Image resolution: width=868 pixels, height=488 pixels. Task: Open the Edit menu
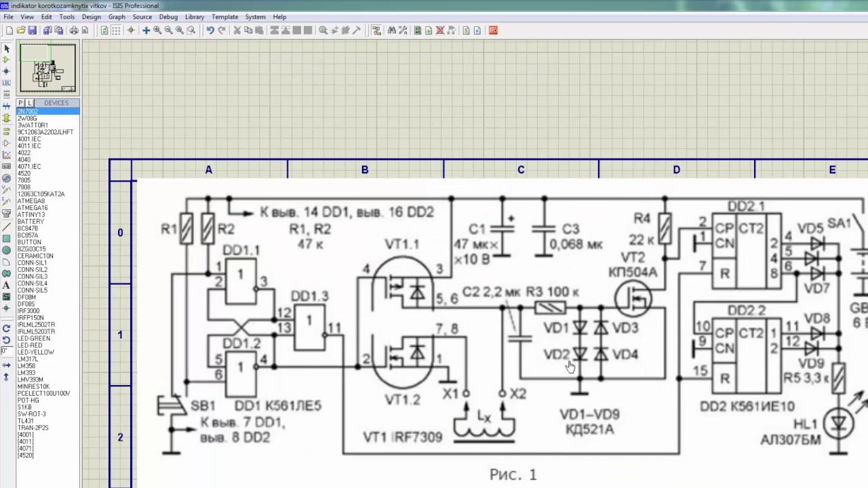point(46,17)
